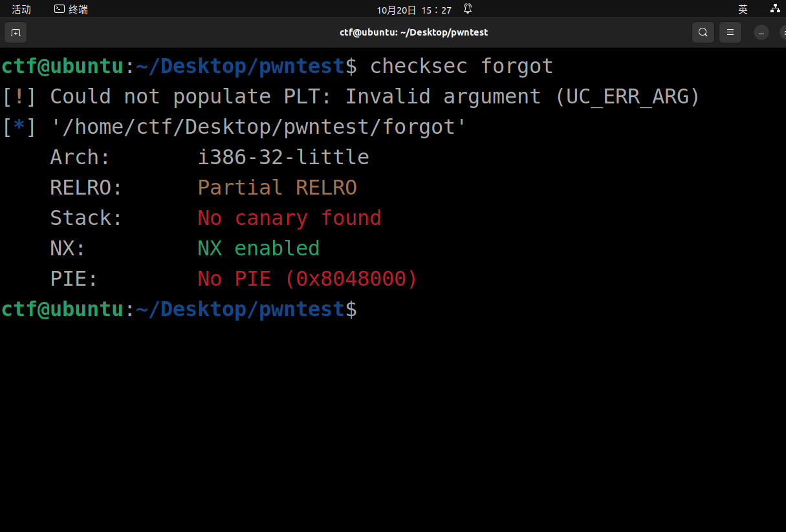786x532 pixels.
Task: Click the notification bell icon
Action: [468, 9]
